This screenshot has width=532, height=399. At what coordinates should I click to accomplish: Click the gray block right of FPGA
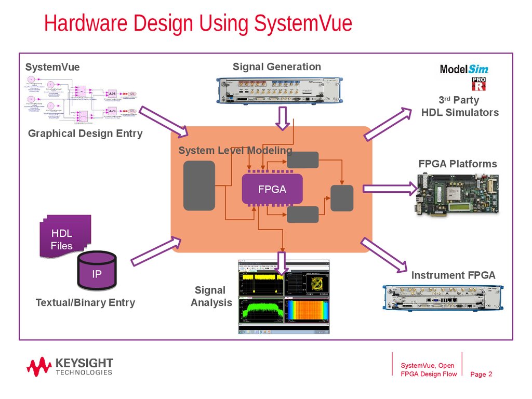click(342, 198)
